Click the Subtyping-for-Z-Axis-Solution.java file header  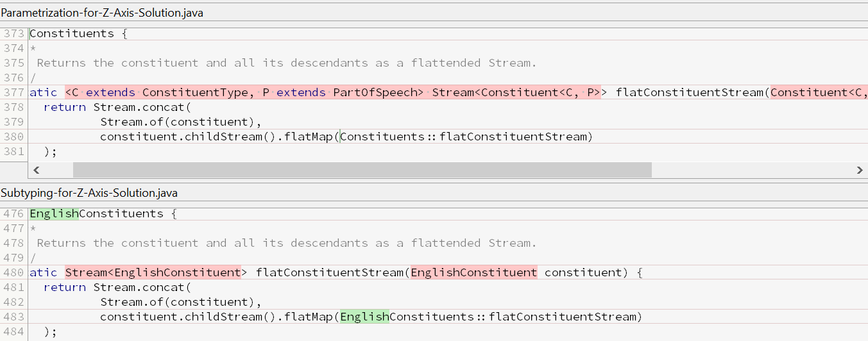click(89, 193)
